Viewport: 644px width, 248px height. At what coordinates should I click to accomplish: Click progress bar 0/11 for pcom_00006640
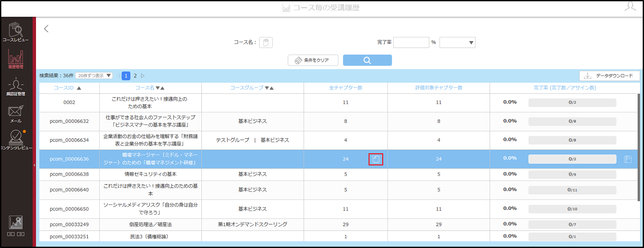572,190
